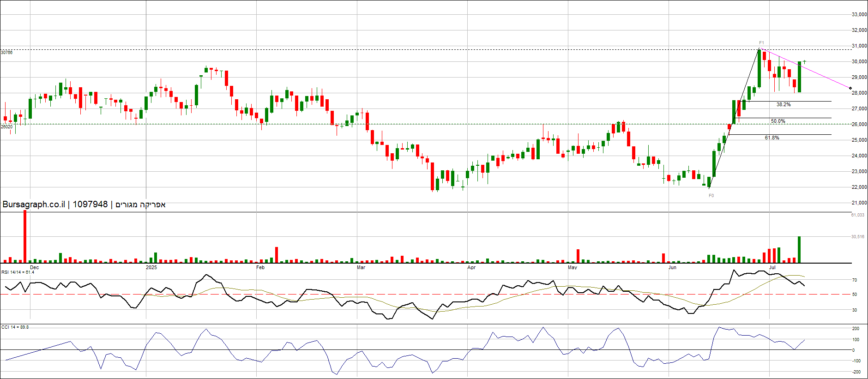Select the Apr month label on time axis
The image size is (868, 379).
point(471,268)
